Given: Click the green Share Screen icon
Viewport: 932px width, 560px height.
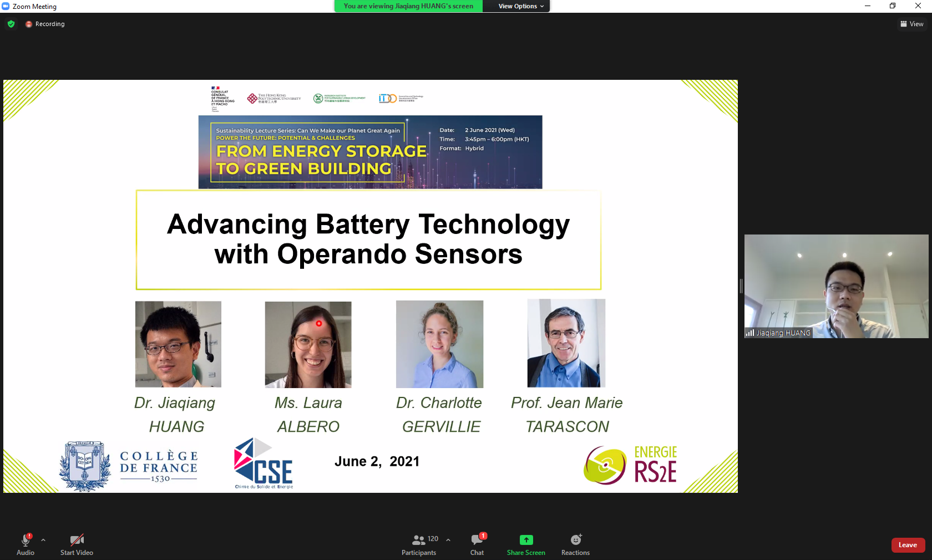Looking at the screenshot, I should tap(526, 540).
